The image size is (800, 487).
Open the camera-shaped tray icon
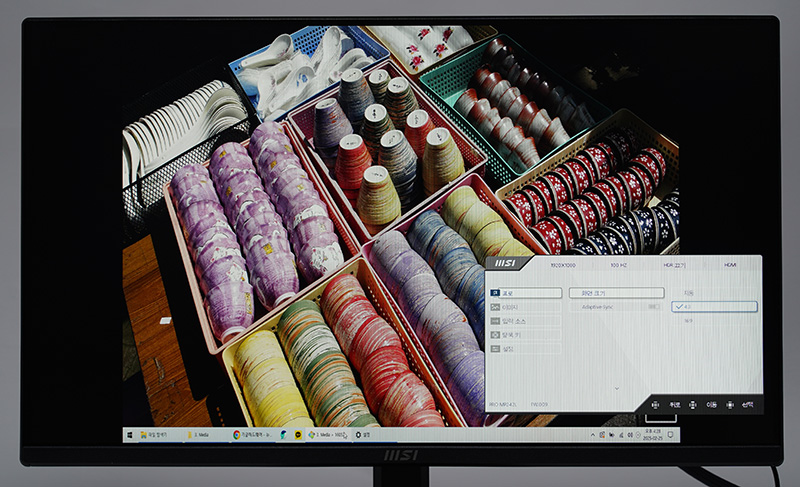click(x=612, y=434)
